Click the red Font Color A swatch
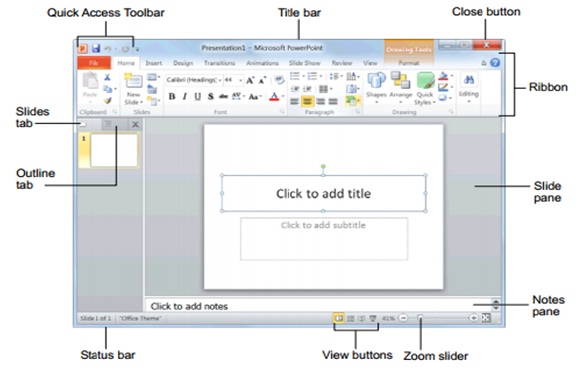The height and width of the screenshot is (370, 579). pos(274,97)
